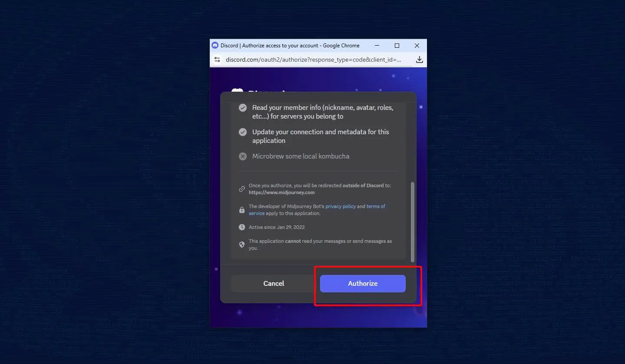
Task: Close the Discord authorization window
Action: click(x=417, y=46)
